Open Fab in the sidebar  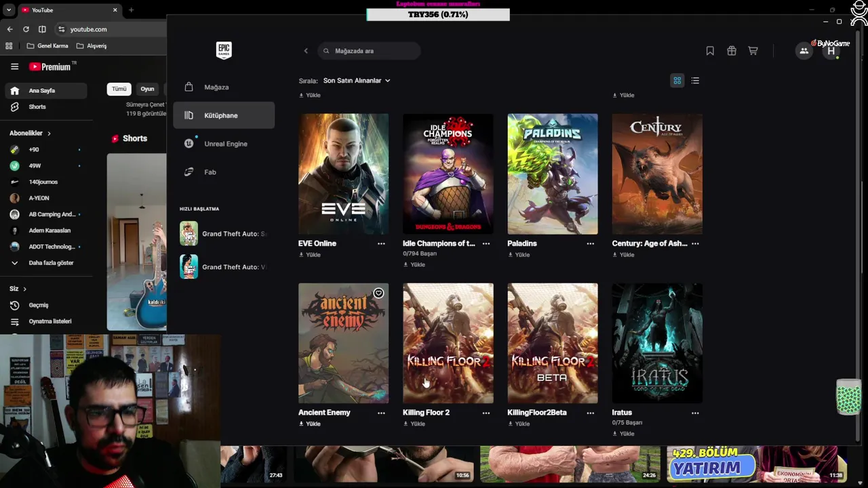(x=224, y=172)
